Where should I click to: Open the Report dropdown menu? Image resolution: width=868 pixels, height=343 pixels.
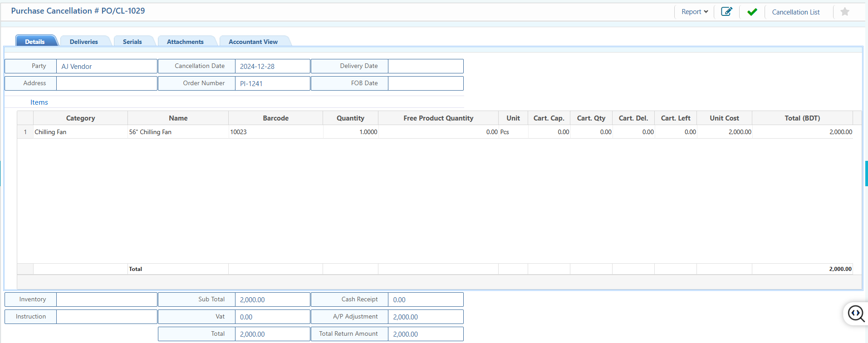pos(695,12)
